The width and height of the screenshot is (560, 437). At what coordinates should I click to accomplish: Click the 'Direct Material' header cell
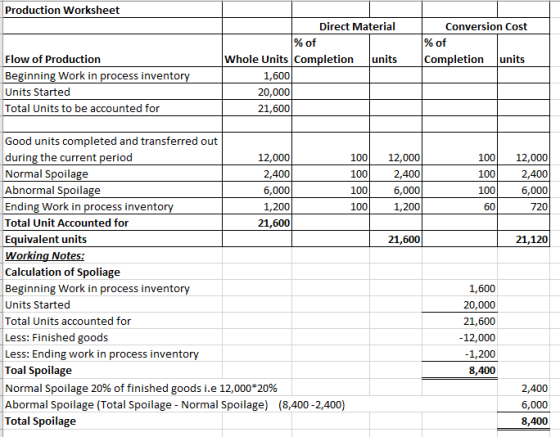tap(357, 26)
